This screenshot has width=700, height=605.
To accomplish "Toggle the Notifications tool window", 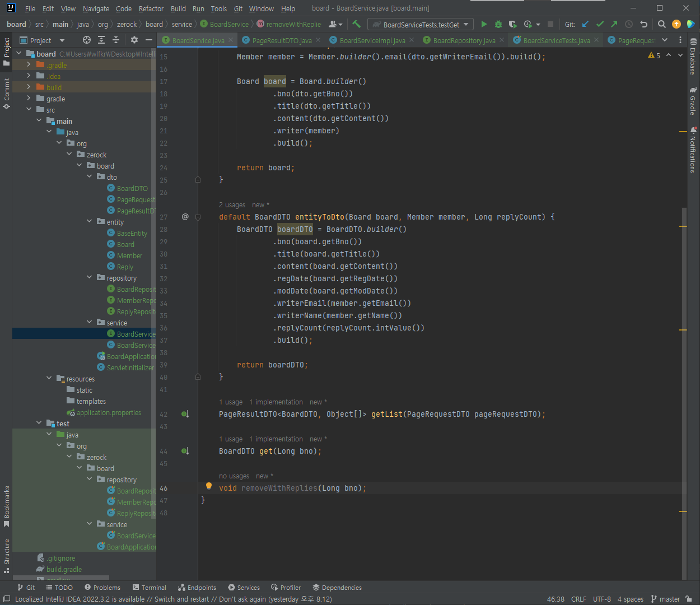I will click(x=693, y=150).
